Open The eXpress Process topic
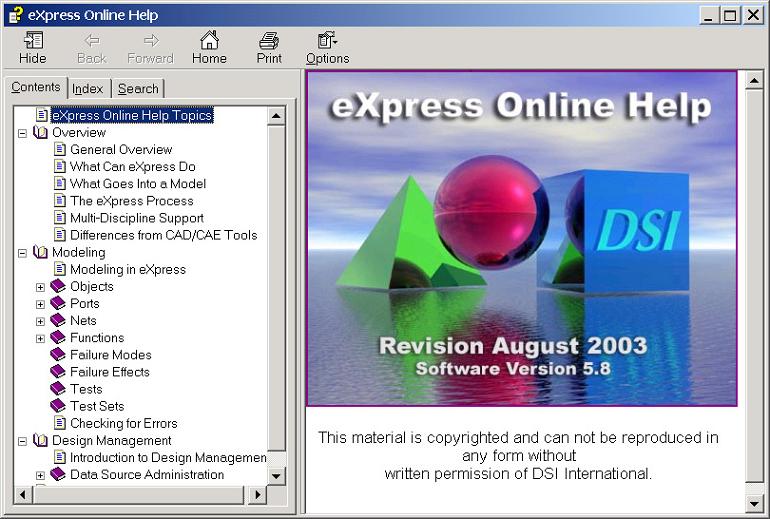This screenshot has width=770, height=519. click(132, 201)
